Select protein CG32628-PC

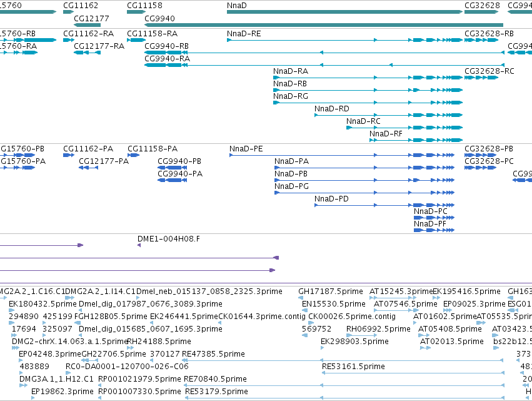pos(481,168)
